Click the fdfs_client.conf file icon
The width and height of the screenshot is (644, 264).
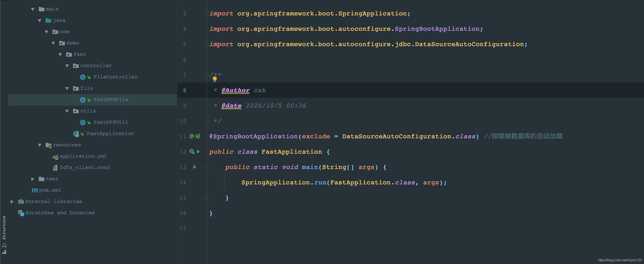[55, 168]
